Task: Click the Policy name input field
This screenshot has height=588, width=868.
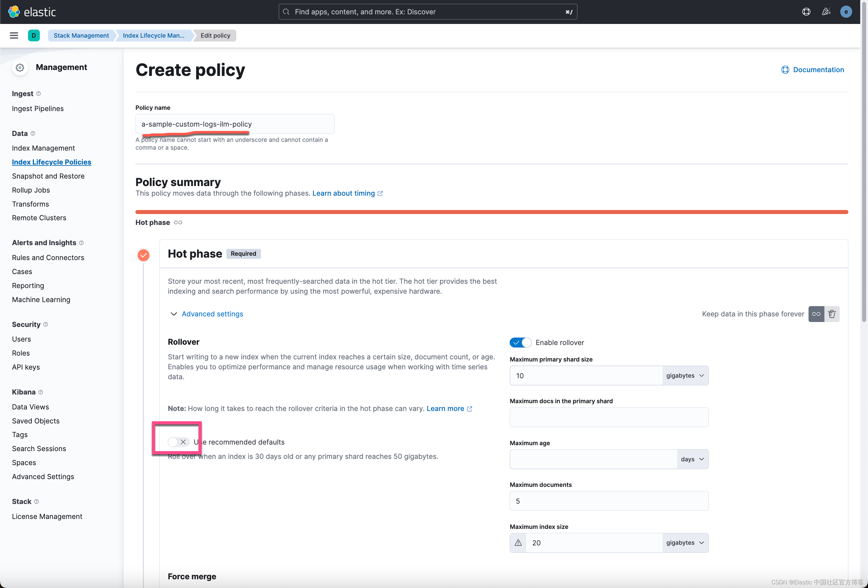Action: tap(234, 124)
